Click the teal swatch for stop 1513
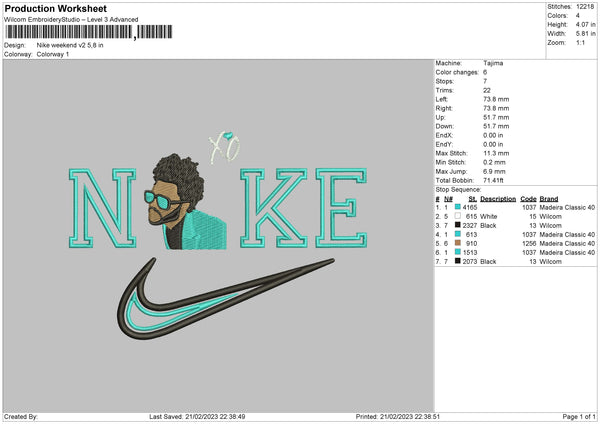The height and width of the screenshot is (424, 600). coord(458,252)
